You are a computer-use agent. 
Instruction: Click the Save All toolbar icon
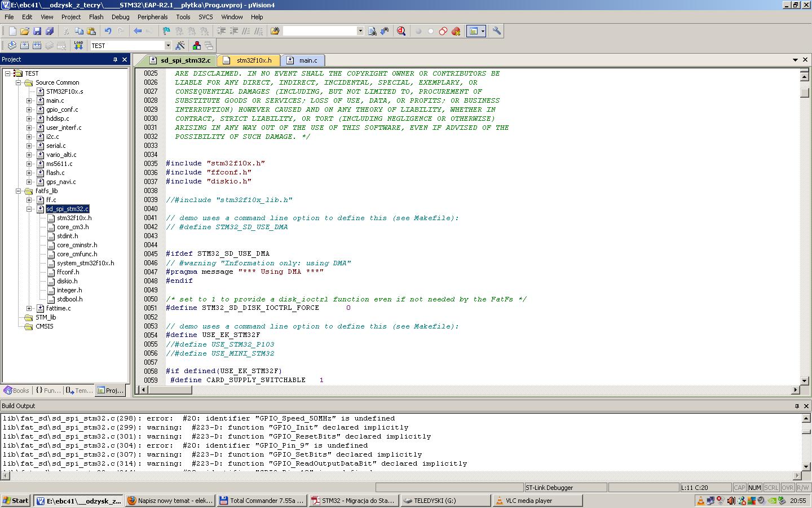tap(50, 31)
